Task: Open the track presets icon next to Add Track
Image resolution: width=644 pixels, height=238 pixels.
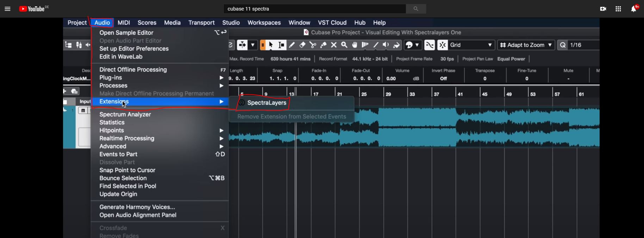Action: point(74,91)
